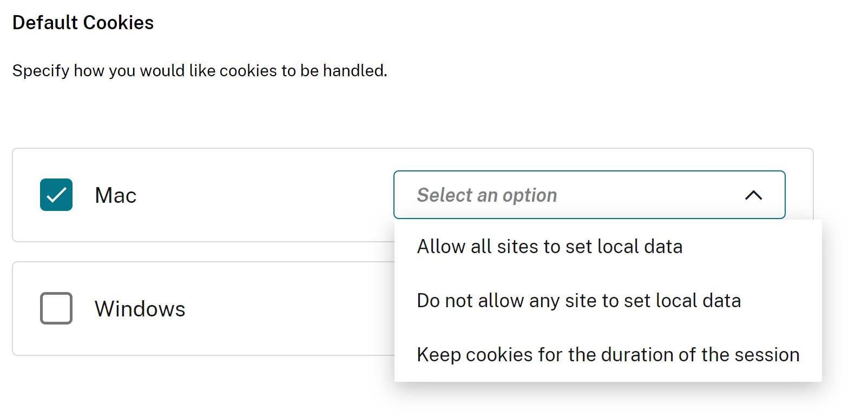Viewport: 868px width, 417px height.
Task: Click the white checkmark icon beside Mac
Action: coord(56,195)
